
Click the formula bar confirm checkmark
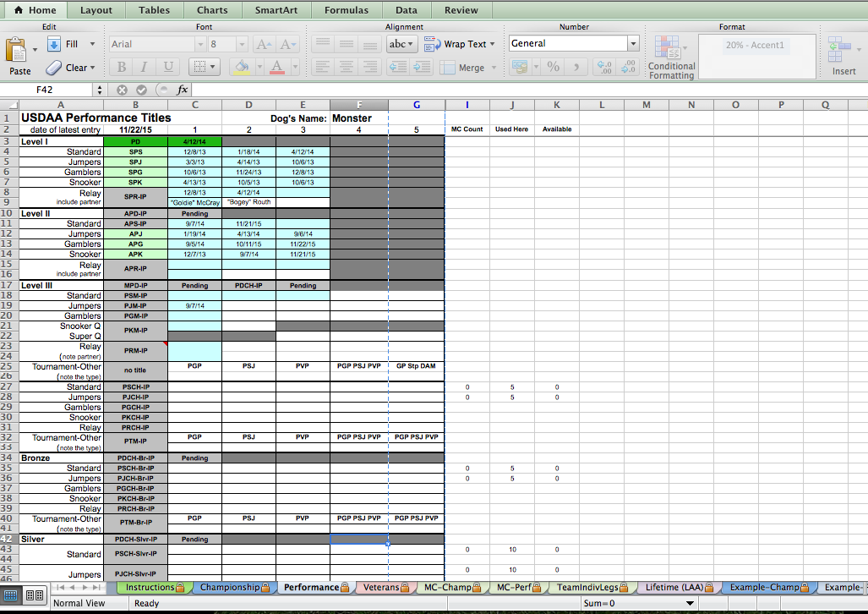142,90
